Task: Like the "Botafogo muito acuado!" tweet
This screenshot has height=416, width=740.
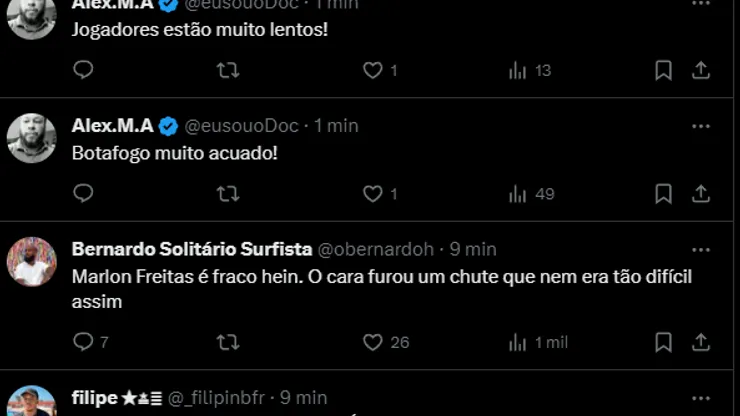Action: point(373,193)
